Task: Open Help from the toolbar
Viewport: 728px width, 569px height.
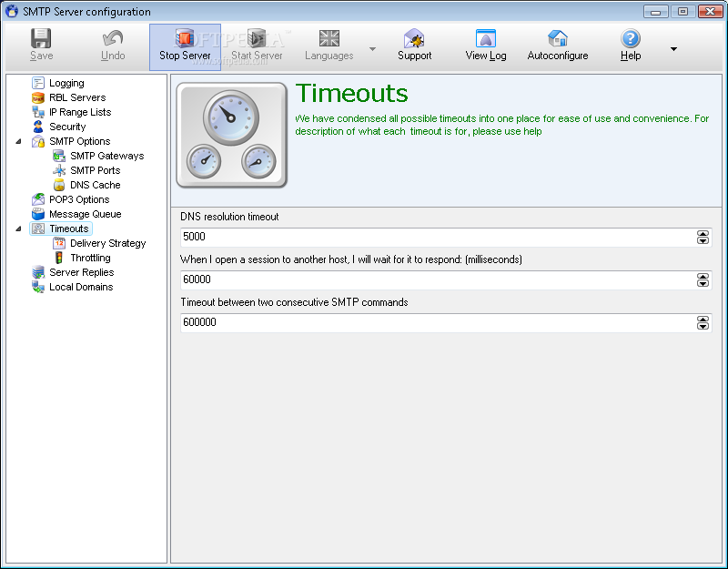Action: (631, 46)
